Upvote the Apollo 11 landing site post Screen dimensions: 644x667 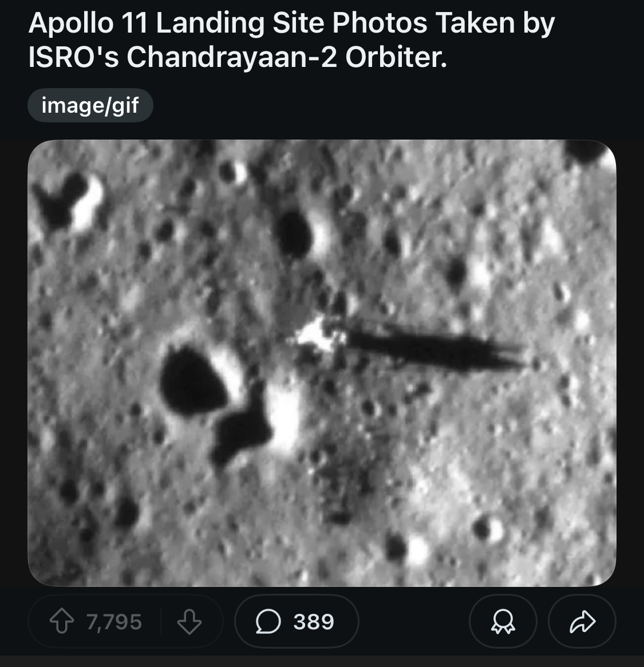[x=62, y=621]
